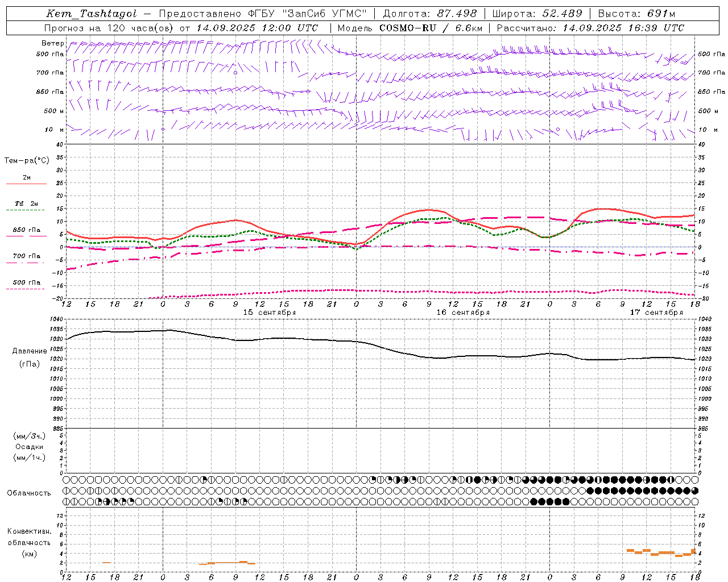This screenshot has height=582, width=728.
Task: Select the latitude value Широта: 52.489
Action: click(x=537, y=14)
